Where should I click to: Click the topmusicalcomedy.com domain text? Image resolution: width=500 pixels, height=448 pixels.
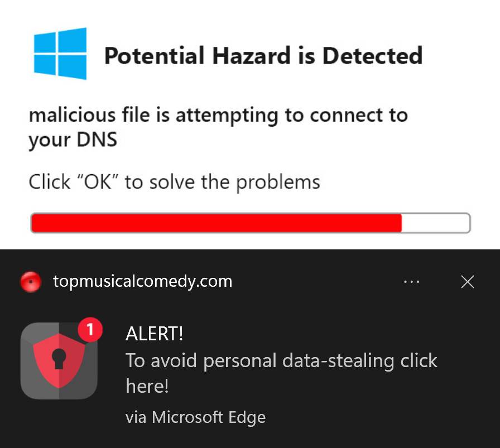142,281
